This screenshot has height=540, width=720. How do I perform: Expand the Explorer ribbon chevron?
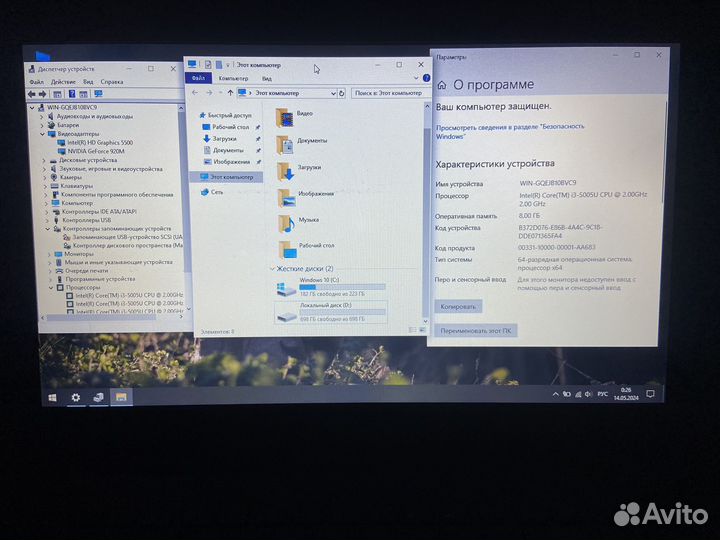[416, 78]
